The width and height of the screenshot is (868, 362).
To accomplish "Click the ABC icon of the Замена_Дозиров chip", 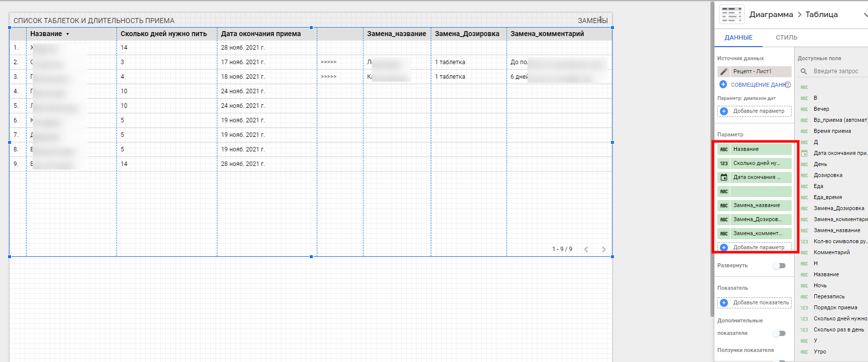I will click(x=724, y=220).
